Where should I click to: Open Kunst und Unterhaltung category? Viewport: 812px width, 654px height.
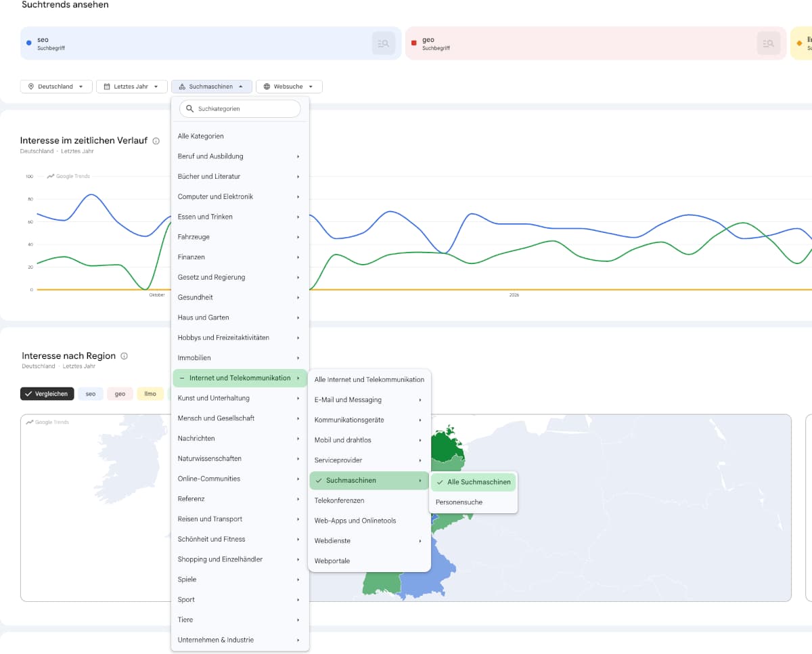coord(240,398)
